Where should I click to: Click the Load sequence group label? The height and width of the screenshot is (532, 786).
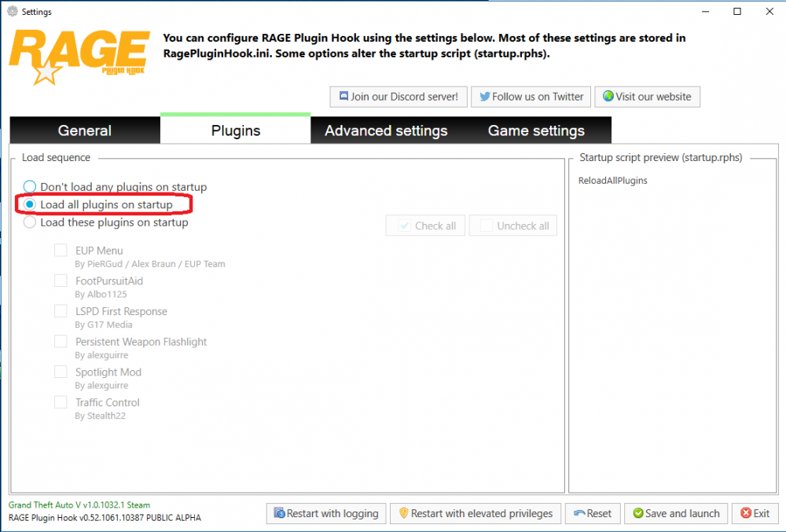[56, 157]
